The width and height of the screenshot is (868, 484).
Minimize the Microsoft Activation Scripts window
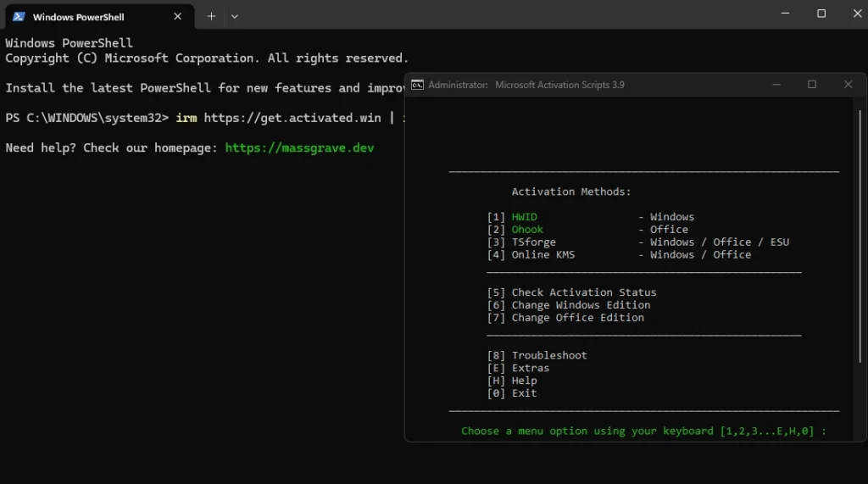[x=776, y=85]
